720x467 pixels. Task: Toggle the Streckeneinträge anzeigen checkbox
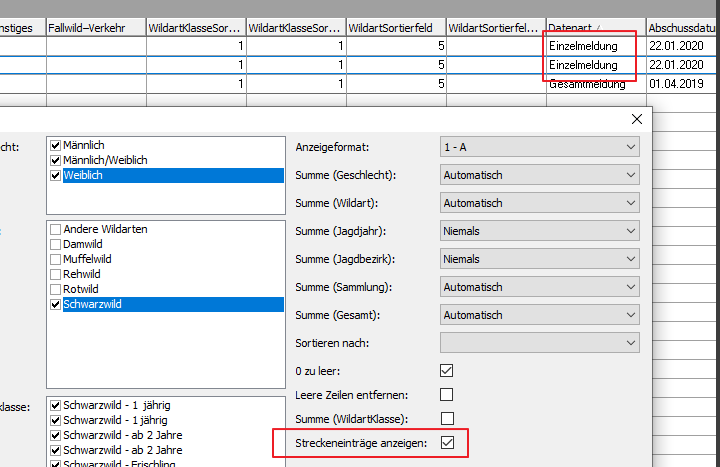447,442
